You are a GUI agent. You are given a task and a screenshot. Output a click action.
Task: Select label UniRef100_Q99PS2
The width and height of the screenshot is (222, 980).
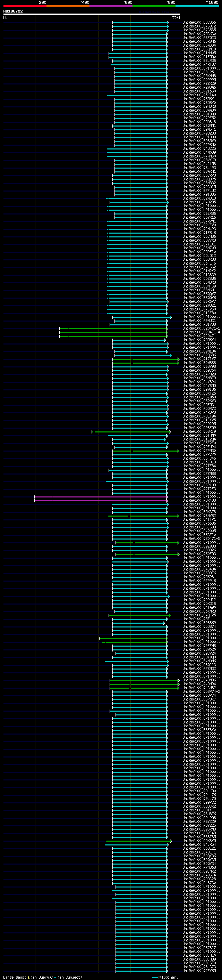(x=199, y=802)
